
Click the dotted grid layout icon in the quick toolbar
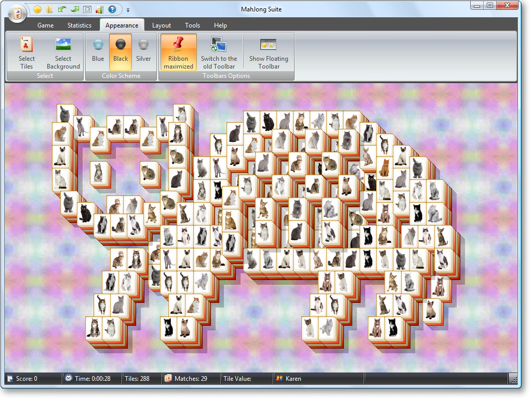[87, 9]
